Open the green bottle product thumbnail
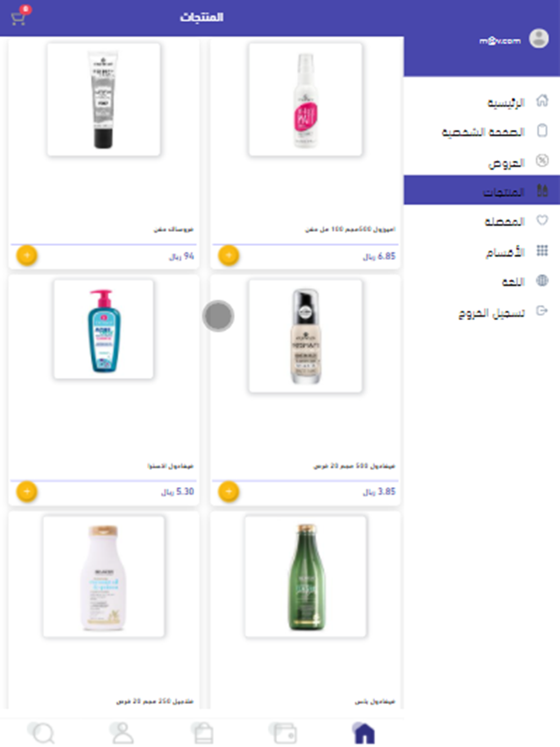 [x=306, y=576]
